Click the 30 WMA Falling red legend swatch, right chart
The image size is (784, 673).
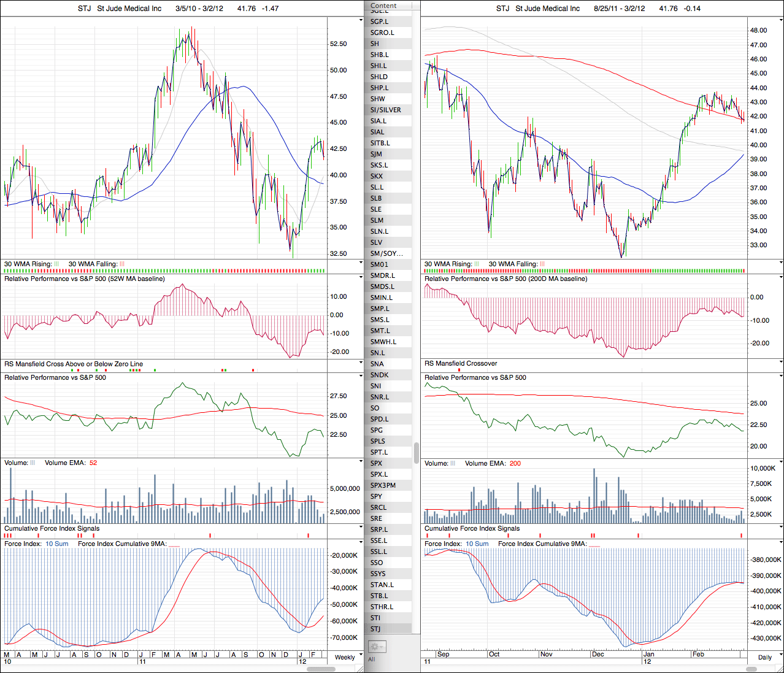[x=542, y=264]
